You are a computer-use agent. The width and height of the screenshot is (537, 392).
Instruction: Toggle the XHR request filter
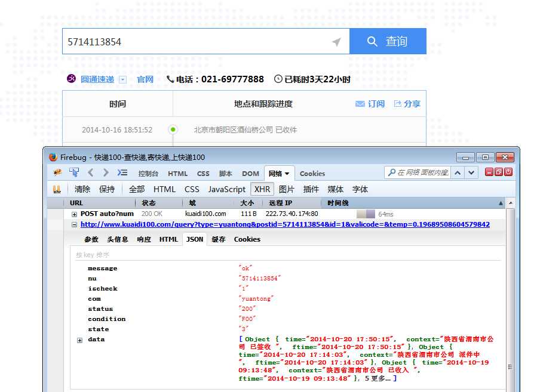click(262, 189)
